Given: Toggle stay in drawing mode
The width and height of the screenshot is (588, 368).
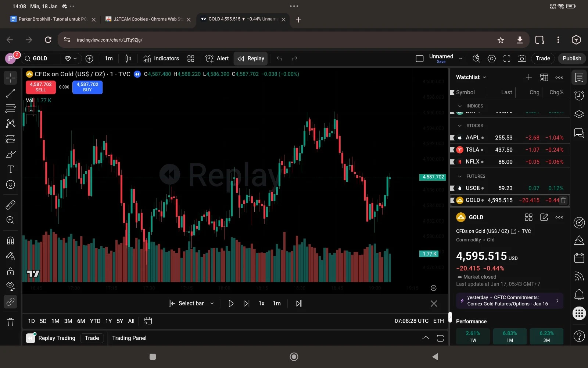Looking at the screenshot, I should pyautogui.click(x=11, y=256).
